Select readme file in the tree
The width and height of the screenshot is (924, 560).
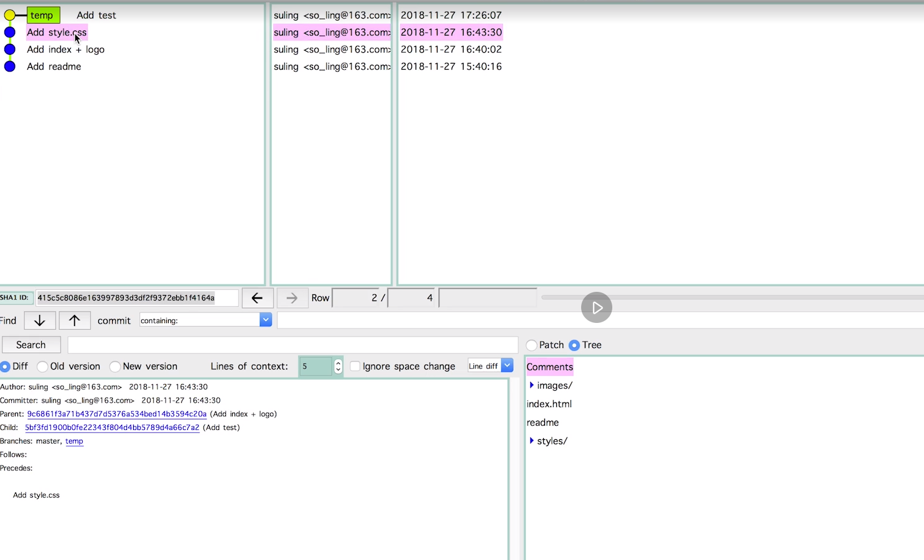point(543,422)
